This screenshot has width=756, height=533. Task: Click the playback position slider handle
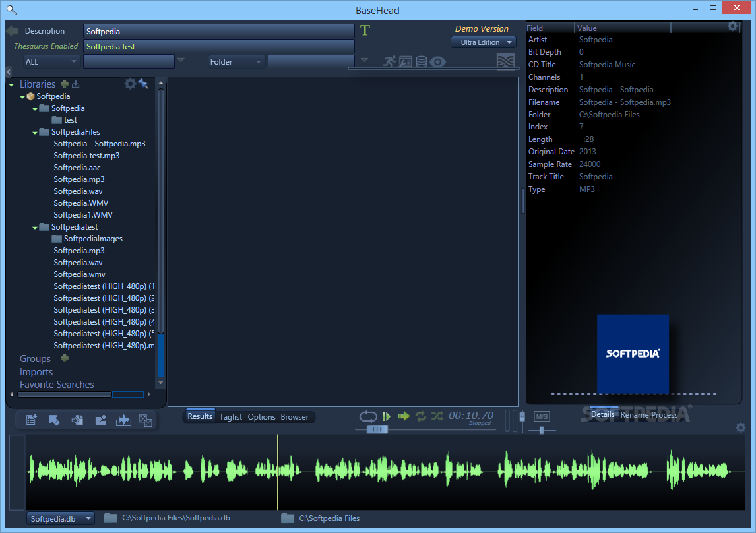[x=377, y=429]
